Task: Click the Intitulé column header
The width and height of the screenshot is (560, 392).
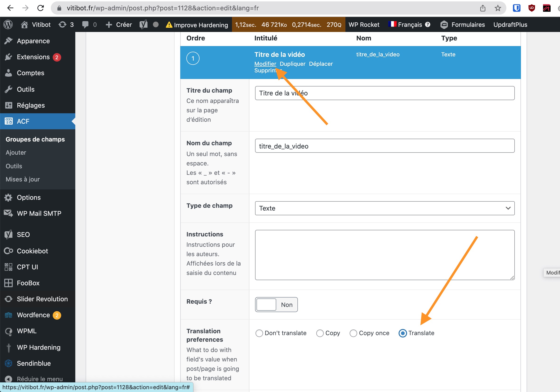Action: click(x=266, y=38)
